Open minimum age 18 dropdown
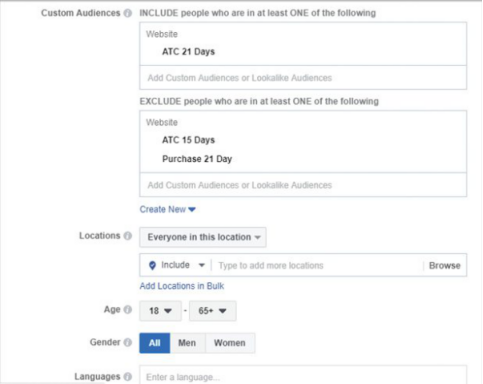This screenshot has height=384, width=483. pos(160,311)
